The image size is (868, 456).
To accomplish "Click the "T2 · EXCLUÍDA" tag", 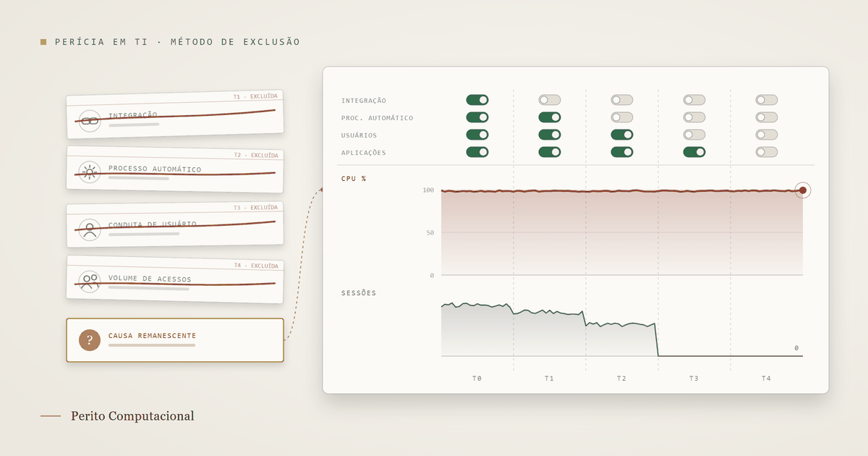I will pos(255,155).
